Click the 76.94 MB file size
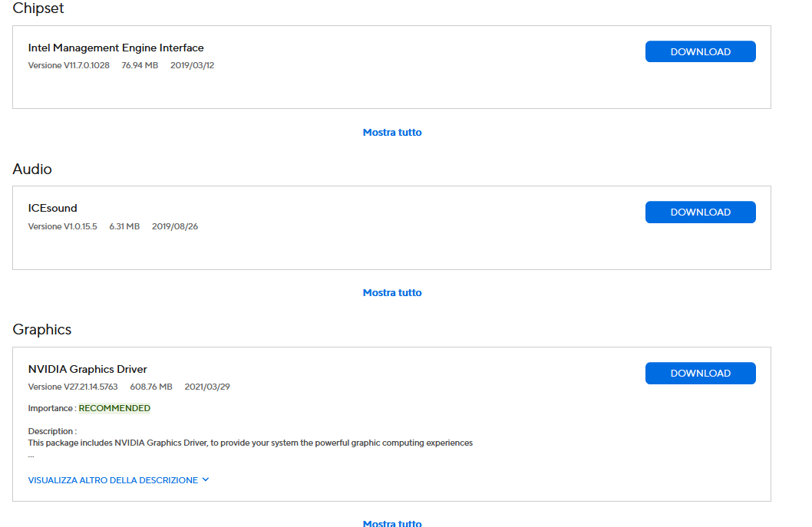 (140, 65)
